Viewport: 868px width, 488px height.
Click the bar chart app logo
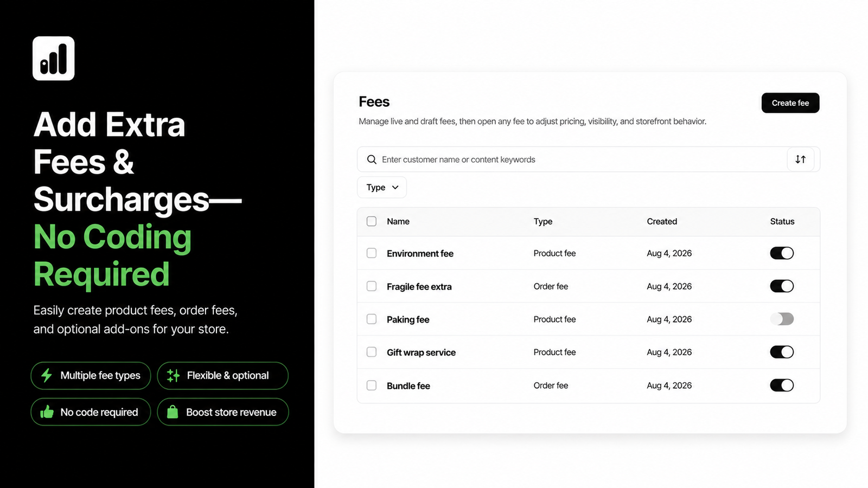click(54, 59)
